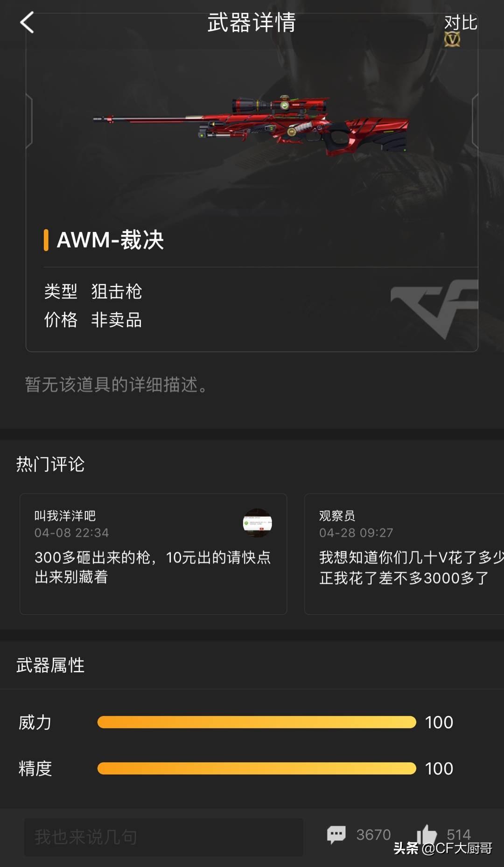Focus the 我也来说几句 comment input

tap(164, 837)
